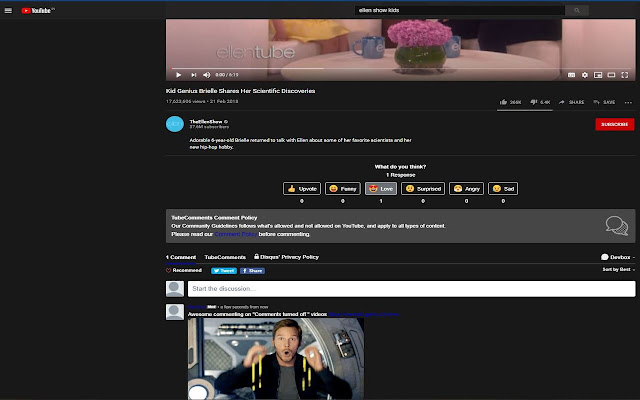The width and height of the screenshot is (640, 400).
Task: Share the video
Action: (x=571, y=102)
